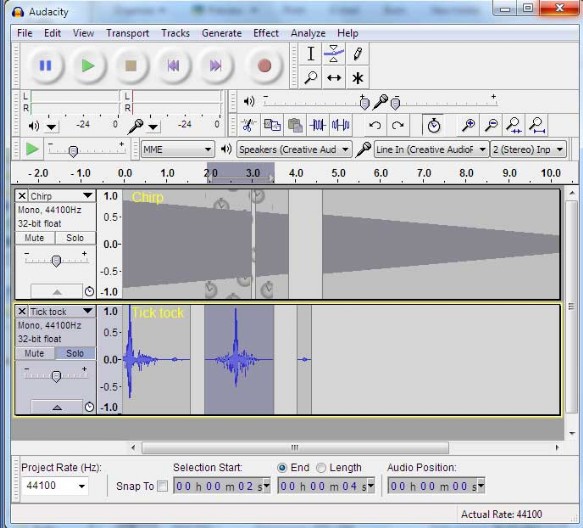This screenshot has width=583, height=528.
Task: Click the Record button
Action: pos(264,66)
